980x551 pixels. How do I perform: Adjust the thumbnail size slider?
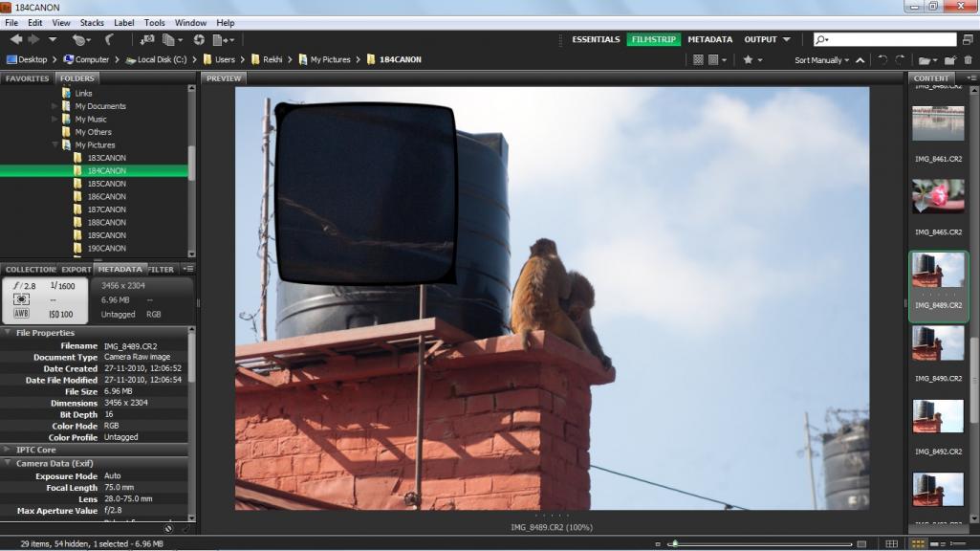click(675, 543)
